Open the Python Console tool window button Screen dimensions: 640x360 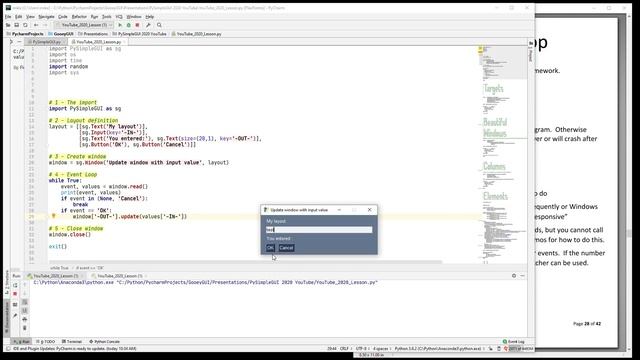pos(104,342)
